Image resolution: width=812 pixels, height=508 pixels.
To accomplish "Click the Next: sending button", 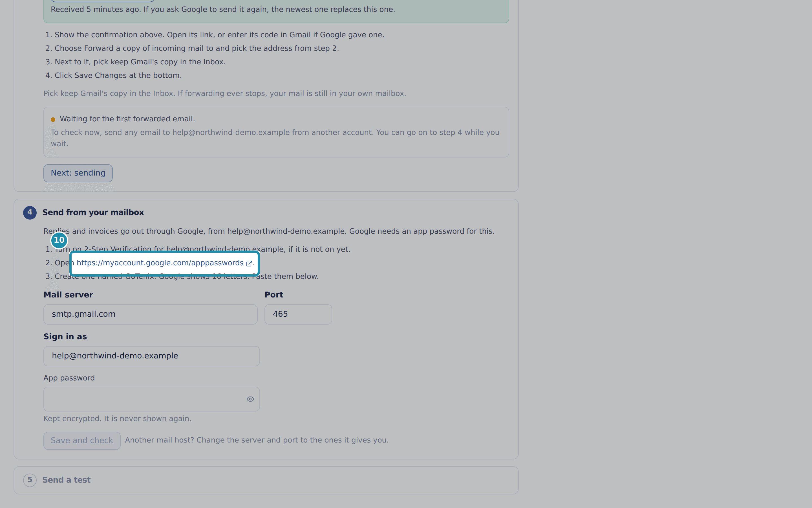I will [78, 173].
